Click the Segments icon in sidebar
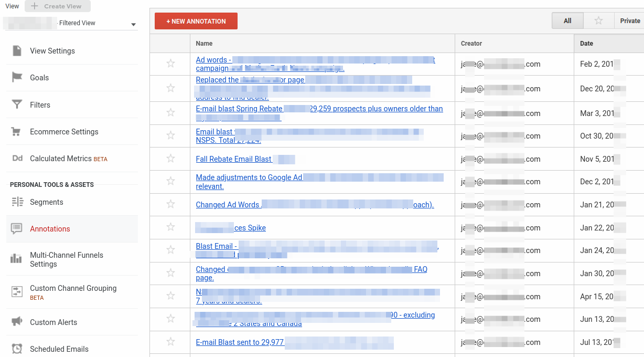This screenshot has width=644, height=357. pos(17,202)
